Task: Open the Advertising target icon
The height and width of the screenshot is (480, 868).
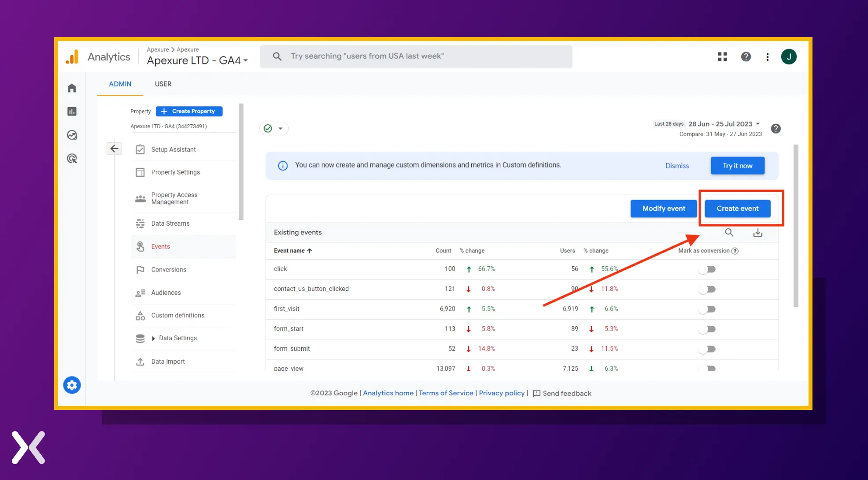Action: tap(72, 159)
